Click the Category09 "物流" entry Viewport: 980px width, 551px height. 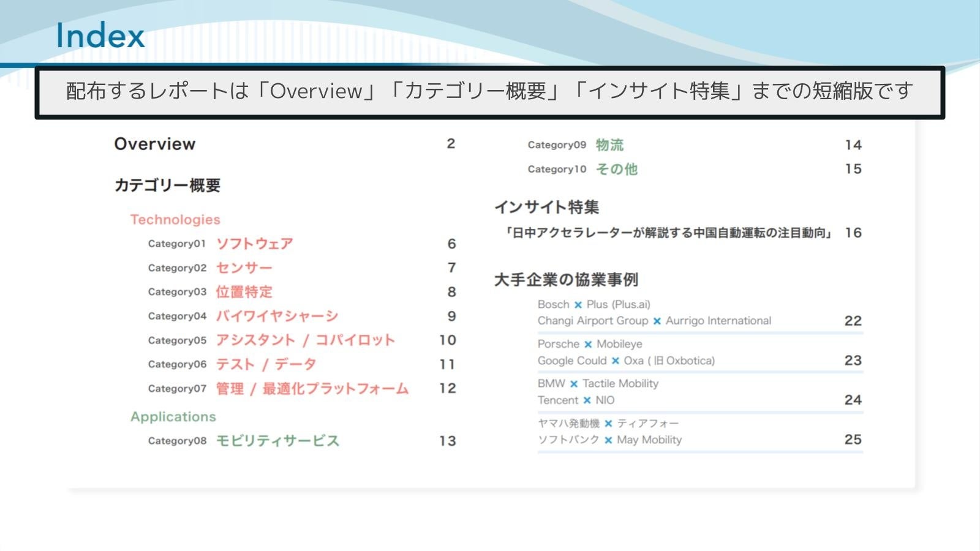coord(609,145)
